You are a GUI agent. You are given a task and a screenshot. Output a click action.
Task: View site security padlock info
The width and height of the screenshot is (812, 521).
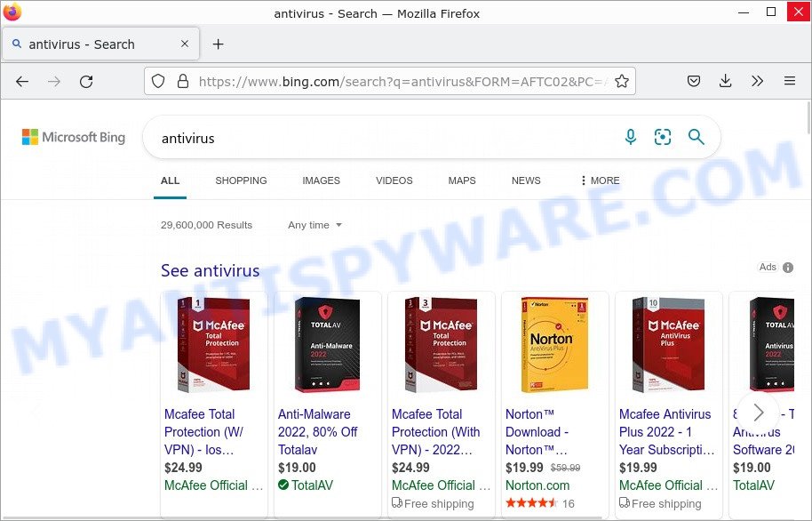pyautogui.click(x=183, y=82)
